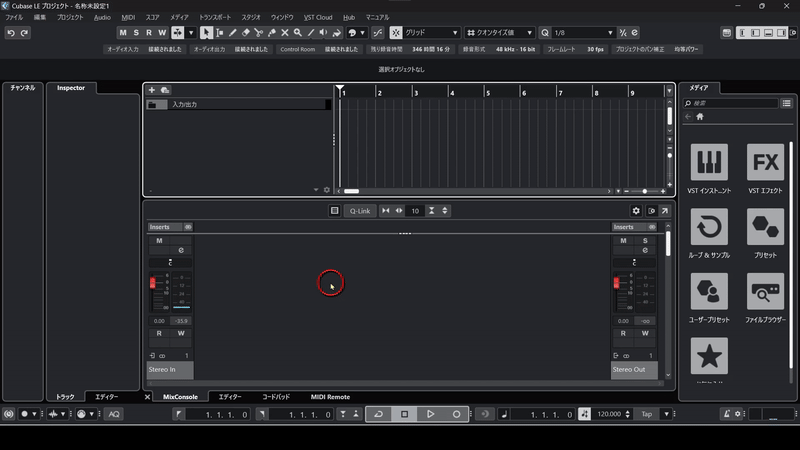The width and height of the screenshot is (800, 450).
Task: Open the MIDI menu
Action: click(x=128, y=17)
